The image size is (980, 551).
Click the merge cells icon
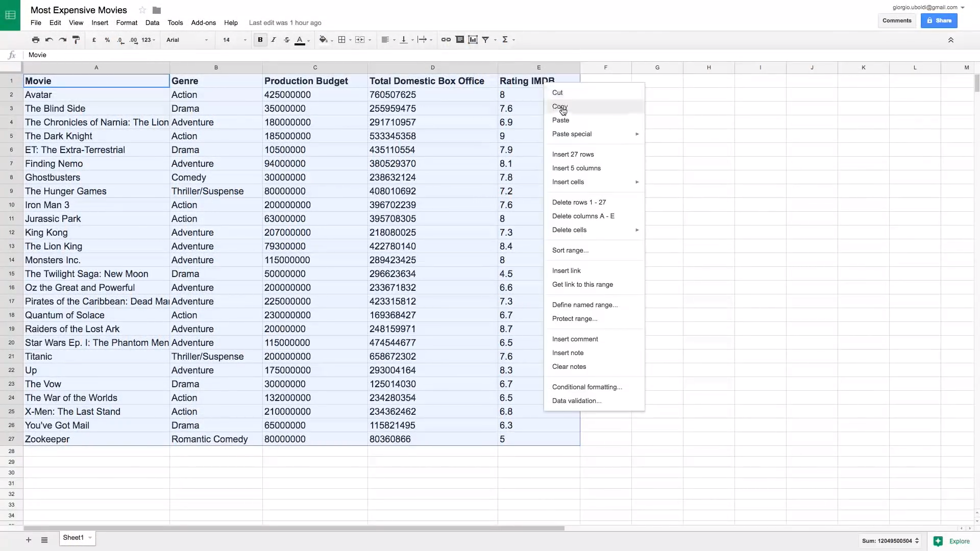[360, 40]
